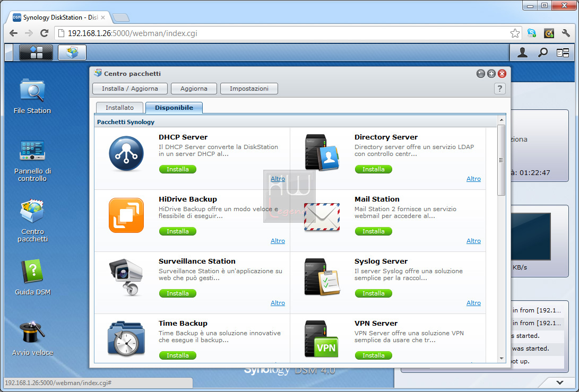This screenshot has height=392, width=579.
Task: Install the Surveillance Station package
Action: click(178, 293)
